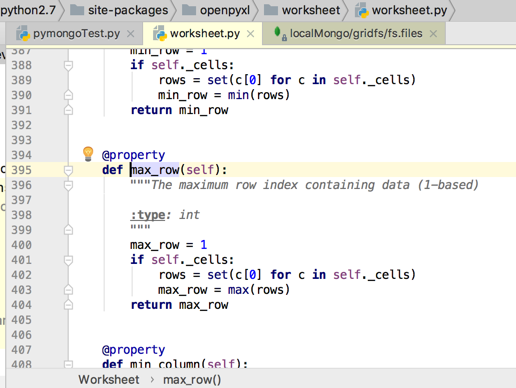This screenshot has height=388, width=516.
Task: Click 'rows = set(c[0]...' on line 402
Action: (287, 275)
